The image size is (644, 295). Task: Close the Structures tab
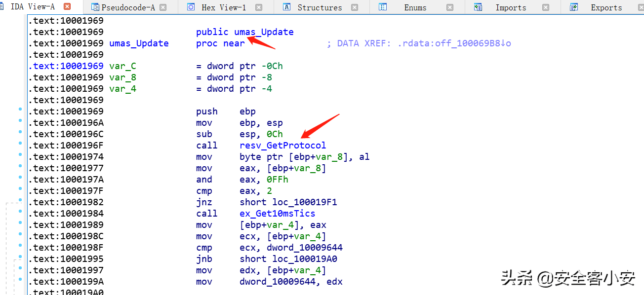click(x=355, y=7)
